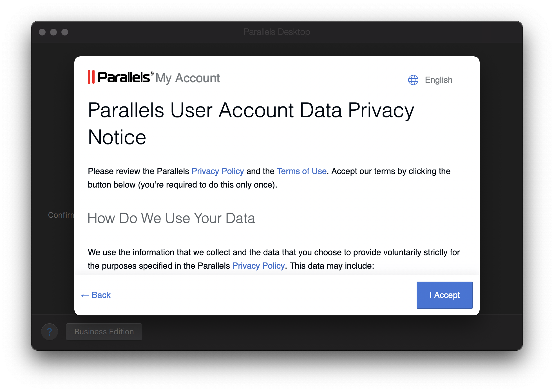The height and width of the screenshot is (392, 554).
Task: Click the left arrow beside Back
Action: [85, 295]
